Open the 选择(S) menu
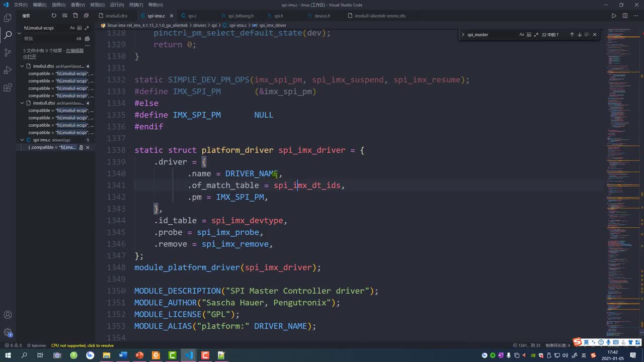Viewport: 644px width, 362px height. [58, 5]
